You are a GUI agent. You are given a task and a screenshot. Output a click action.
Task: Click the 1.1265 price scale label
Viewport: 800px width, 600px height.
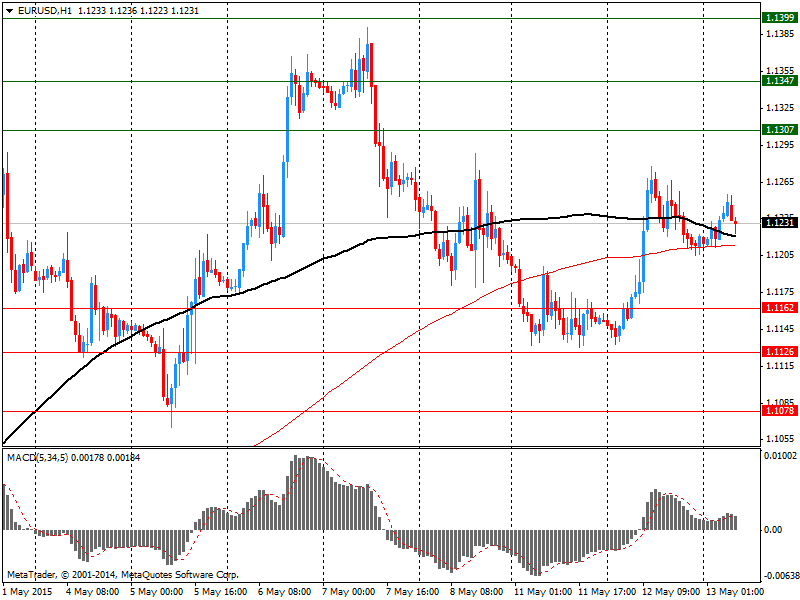click(780, 182)
